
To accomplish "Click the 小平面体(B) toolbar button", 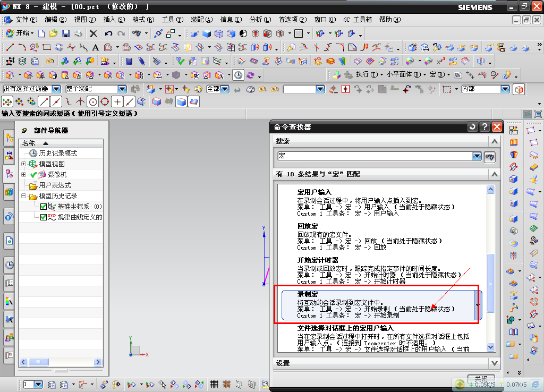I will click(x=406, y=74).
